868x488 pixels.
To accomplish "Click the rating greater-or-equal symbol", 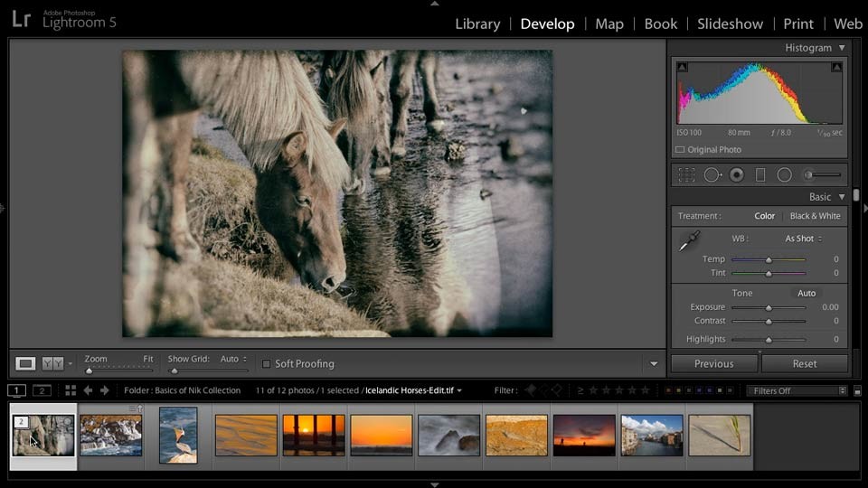I will (x=580, y=390).
